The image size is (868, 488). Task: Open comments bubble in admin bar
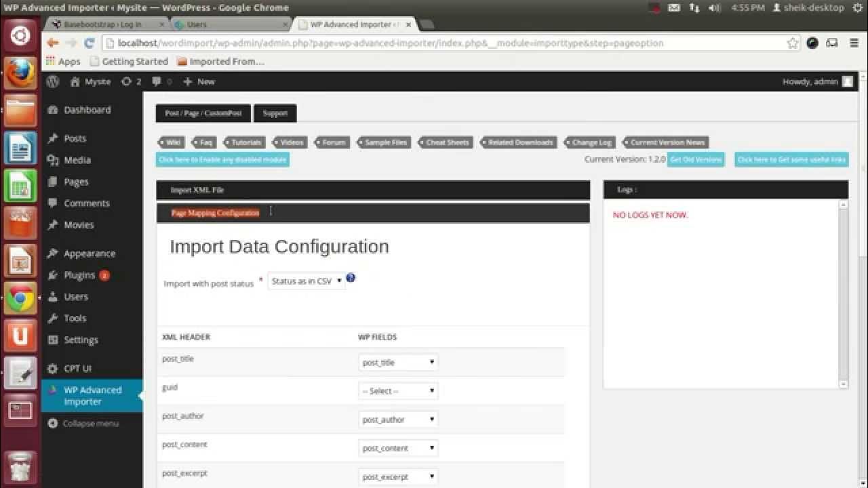click(x=162, y=81)
